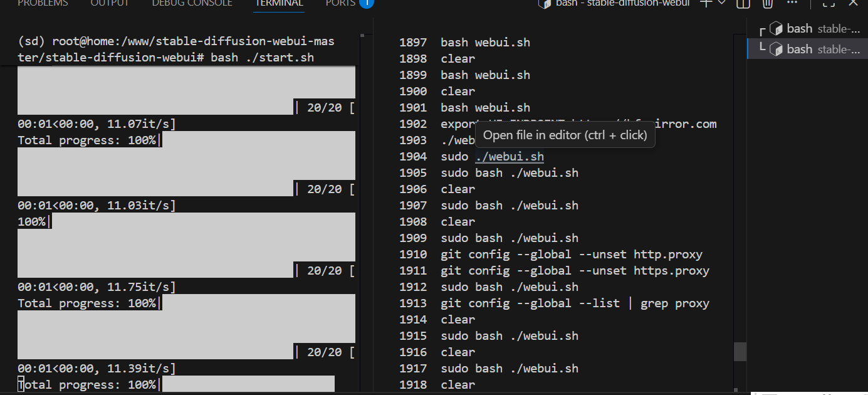868x395 pixels.
Task: Switch to the DEBUG CONSOLE tab
Action: (192, 4)
